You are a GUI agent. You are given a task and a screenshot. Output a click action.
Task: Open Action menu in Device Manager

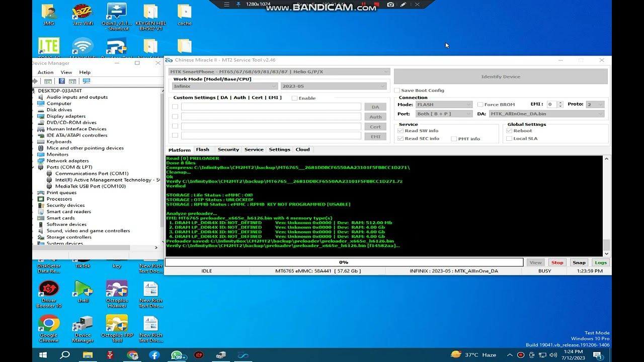(x=45, y=72)
